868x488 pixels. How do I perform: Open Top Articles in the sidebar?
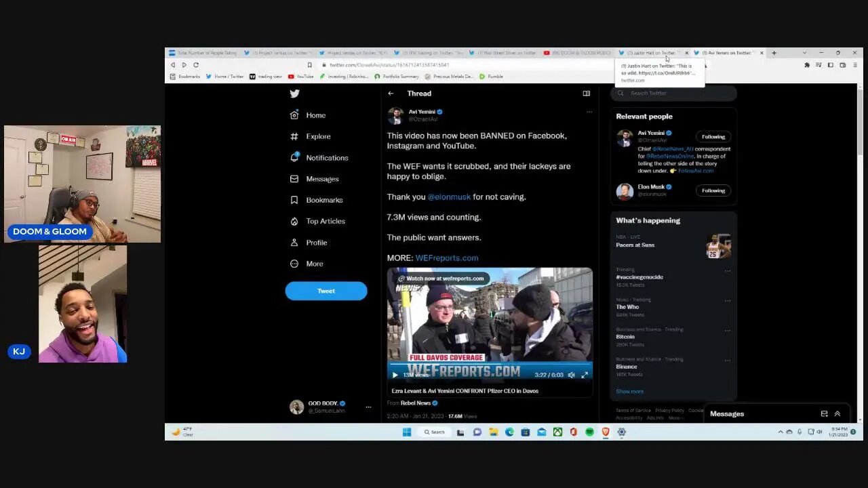coord(317,221)
